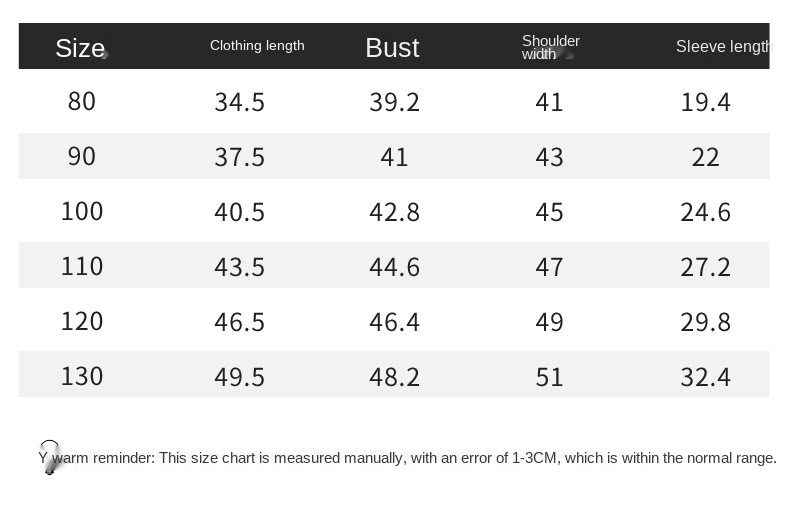This screenshot has width=790, height=510.
Task: Select the 46.5 clothing length value
Action: point(239,322)
